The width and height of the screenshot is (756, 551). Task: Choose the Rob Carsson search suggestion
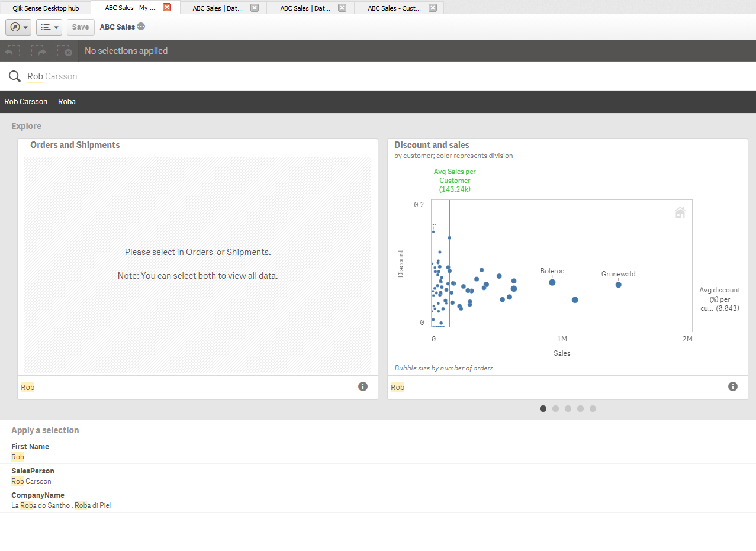click(26, 102)
